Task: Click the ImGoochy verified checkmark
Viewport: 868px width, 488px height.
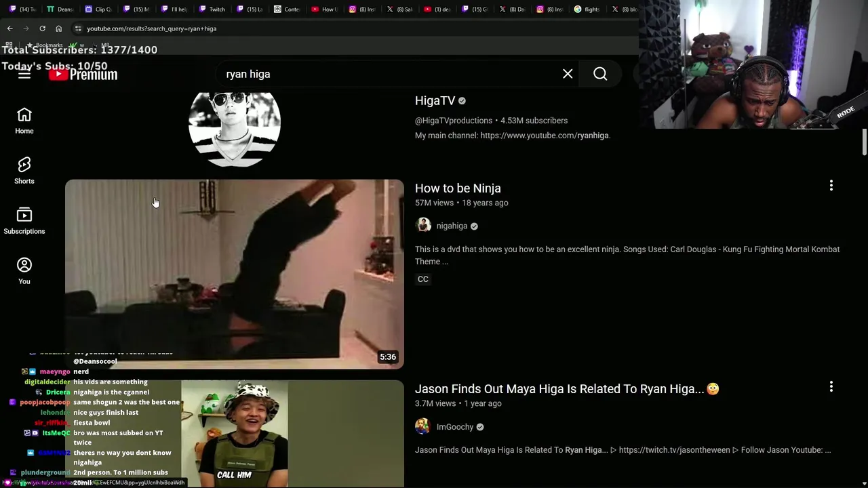Action: click(480, 427)
